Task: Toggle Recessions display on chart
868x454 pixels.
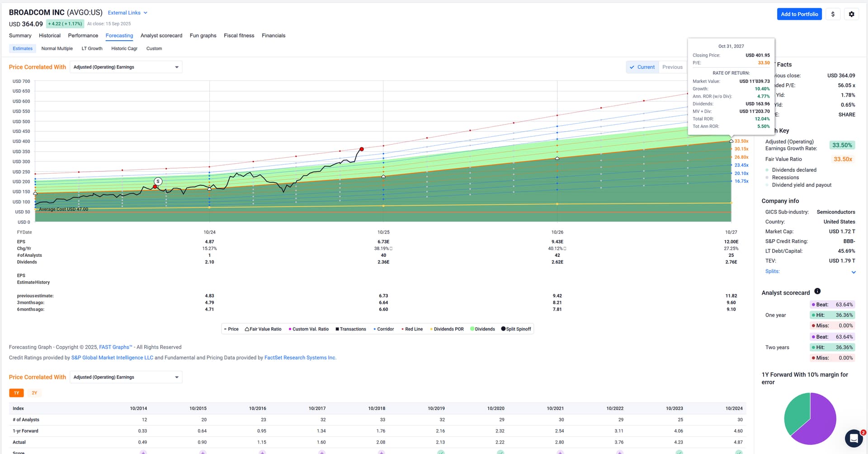Action: coord(767,178)
